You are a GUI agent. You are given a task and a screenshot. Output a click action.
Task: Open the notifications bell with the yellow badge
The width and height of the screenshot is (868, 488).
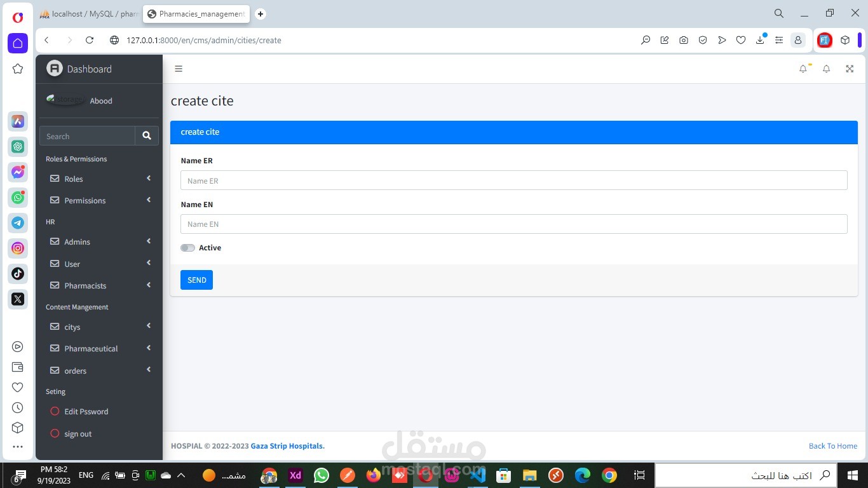(804, 69)
